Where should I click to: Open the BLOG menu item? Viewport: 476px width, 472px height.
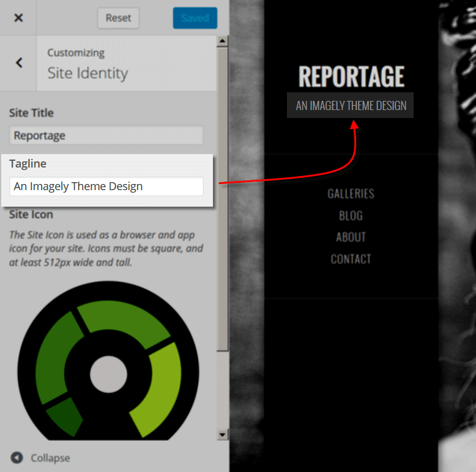[351, 216]
